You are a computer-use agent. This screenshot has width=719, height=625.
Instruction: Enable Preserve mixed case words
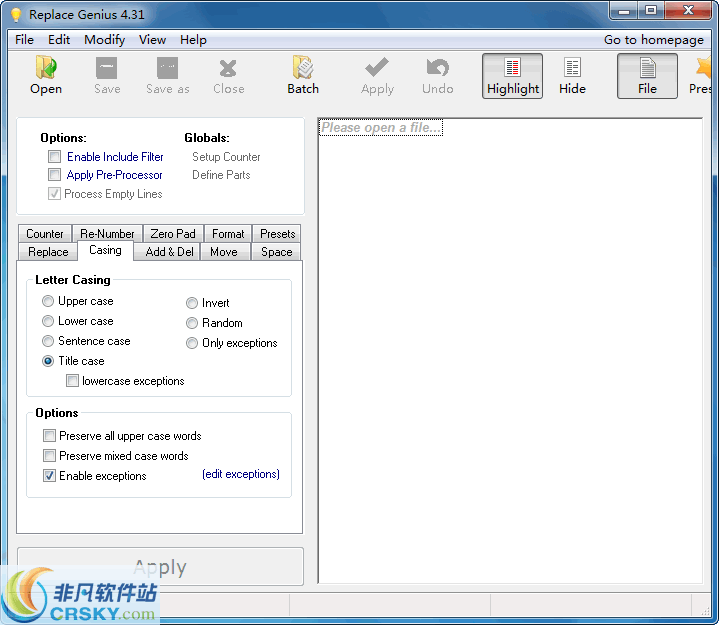(x=49, y=455)
